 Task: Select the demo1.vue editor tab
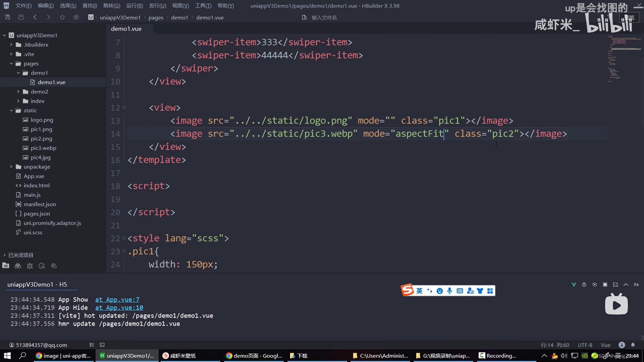tap(126, 29)
